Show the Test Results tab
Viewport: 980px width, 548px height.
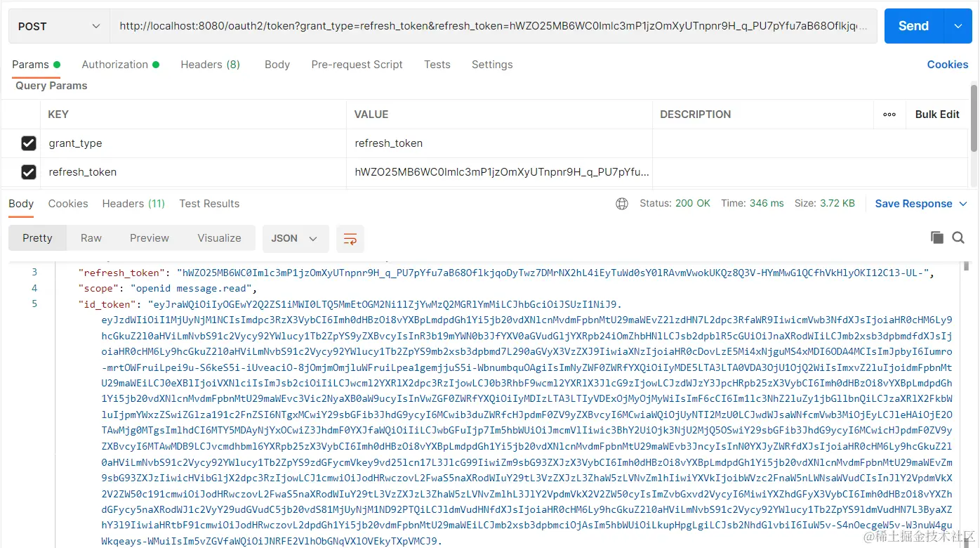coord(209,204)
